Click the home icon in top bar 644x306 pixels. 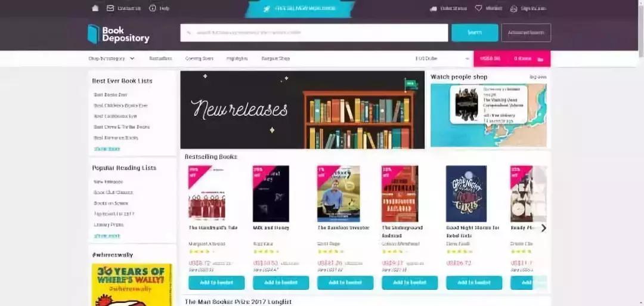click(95, 8)
